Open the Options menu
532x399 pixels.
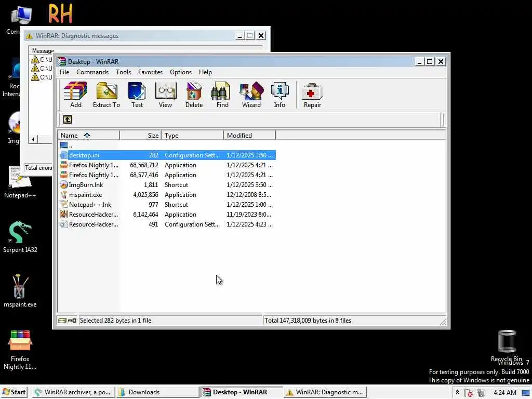pos(180,72)
